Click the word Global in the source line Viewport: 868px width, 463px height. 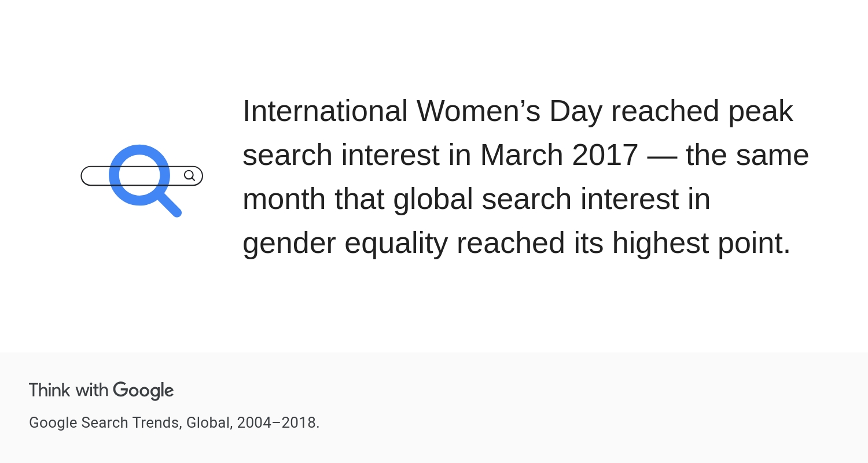[209, 423]
